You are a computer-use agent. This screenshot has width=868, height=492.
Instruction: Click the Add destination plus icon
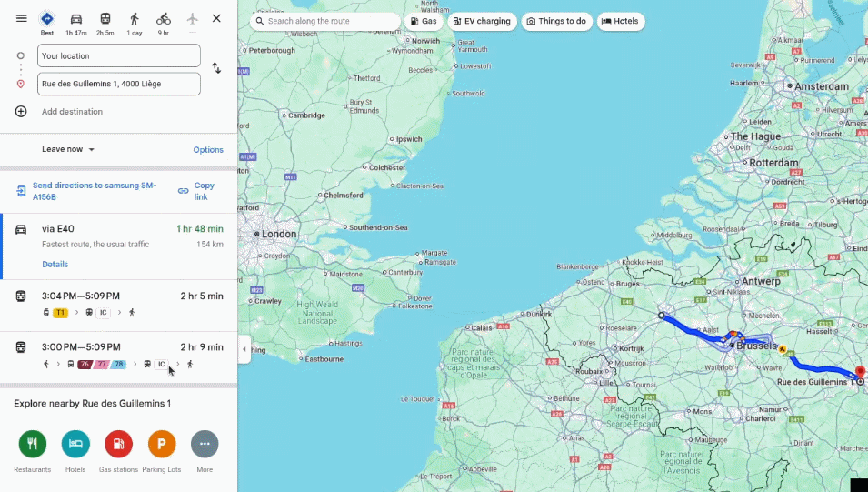pyautogui.click(x=21, y=111)
